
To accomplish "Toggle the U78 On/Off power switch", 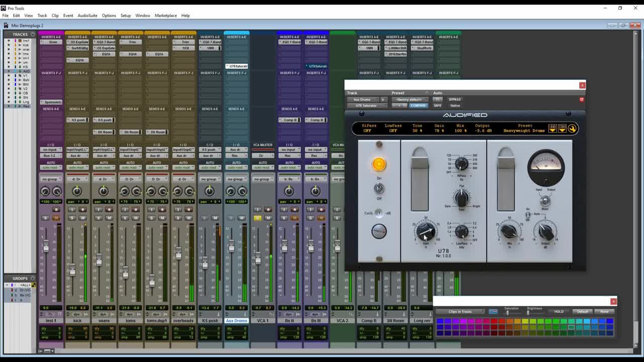I will coord(379,188).
